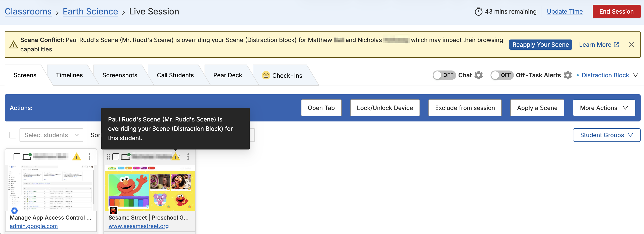Screen dimensions: 644x234
Task: Click drag handle on Sesame Street card
Action: (108, 157)
